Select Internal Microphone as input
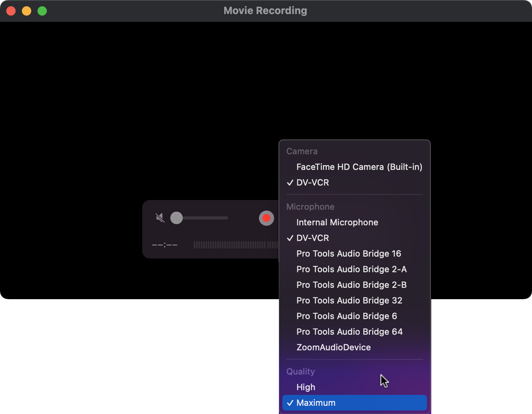This screenshot has height=414, width=532. click(337, 223)
